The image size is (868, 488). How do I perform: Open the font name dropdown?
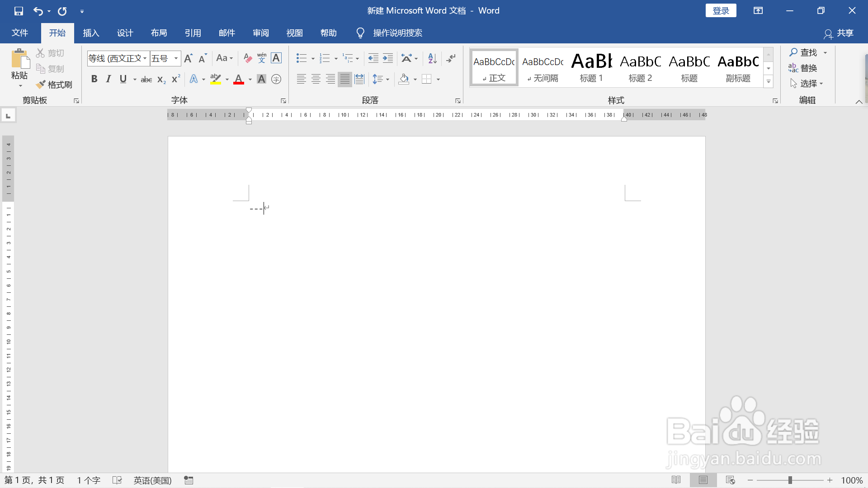pyautogui.click(x=145, y=58)
